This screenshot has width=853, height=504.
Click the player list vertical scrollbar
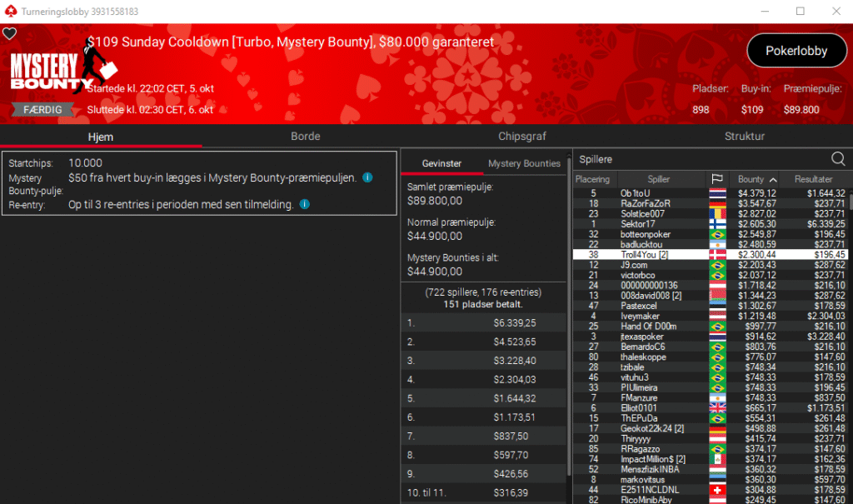coord(849,333)
